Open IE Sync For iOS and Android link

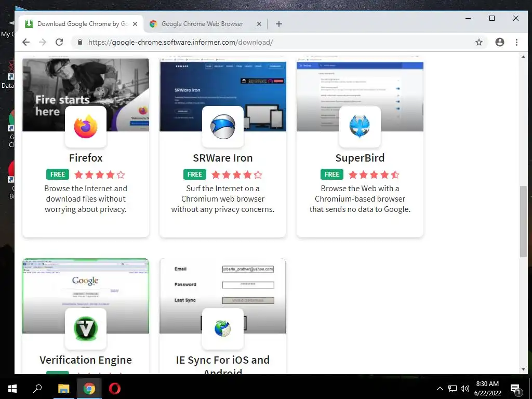222,365
